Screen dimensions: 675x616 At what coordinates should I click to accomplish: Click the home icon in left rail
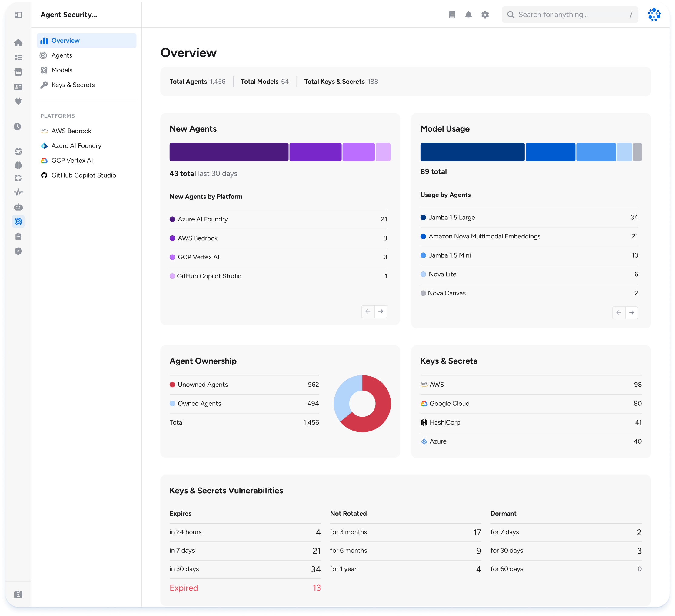pos(18,42)
